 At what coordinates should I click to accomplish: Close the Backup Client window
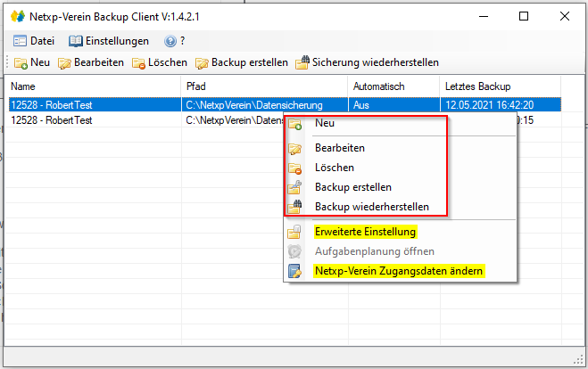(565, 16)
